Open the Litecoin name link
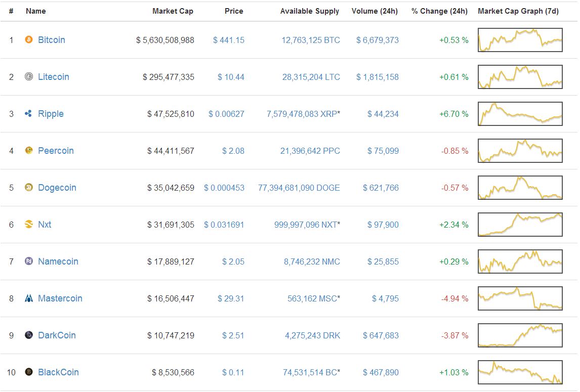The width and height of the screenshot is (580, 392). (x=54, y=76)
